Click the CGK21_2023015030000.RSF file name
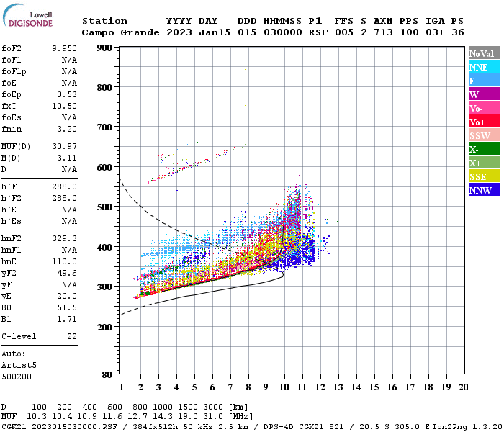 tap(59, 427)
